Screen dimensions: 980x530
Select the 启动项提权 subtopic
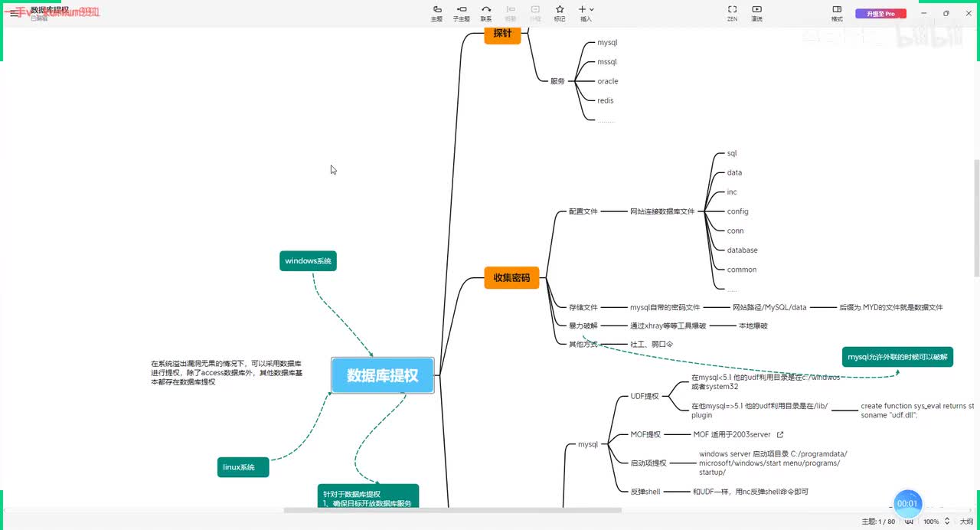(648, 463)
